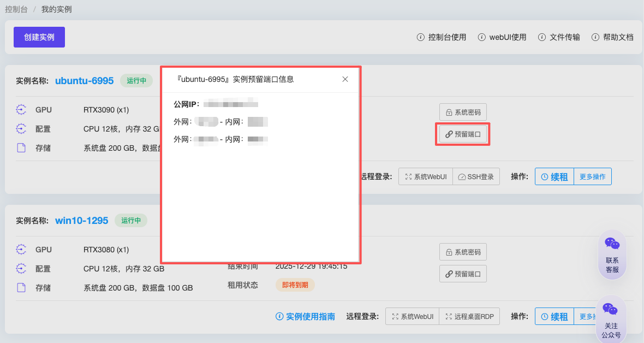Open 系统WebUI for win10-1295 instance
Viewport: 644px width, 343px height.
413,316
